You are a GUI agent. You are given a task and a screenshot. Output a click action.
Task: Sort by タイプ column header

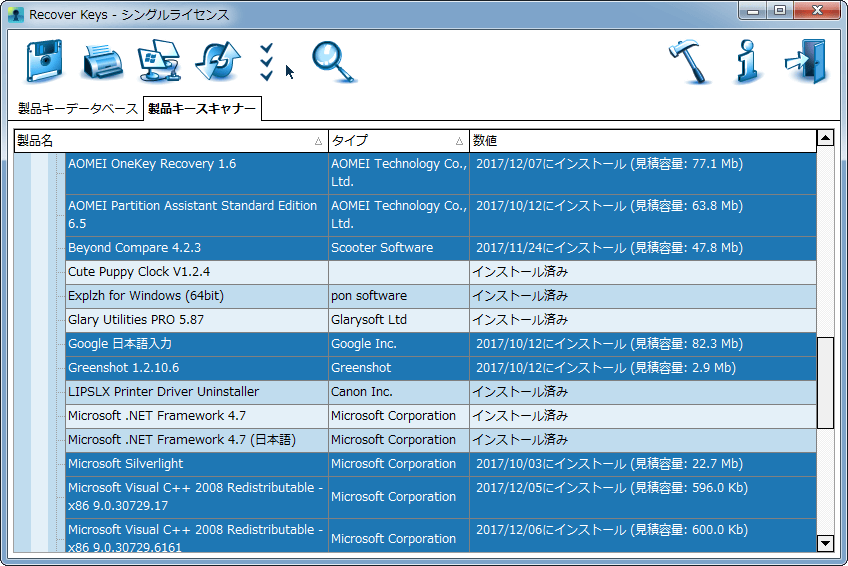[399, 141]
